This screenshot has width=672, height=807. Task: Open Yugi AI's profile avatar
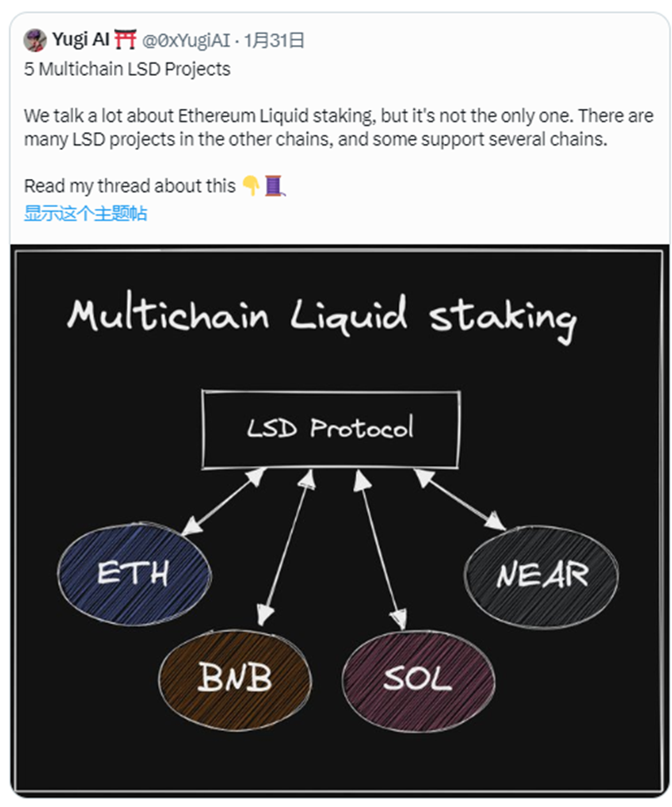tap(35, 40)
